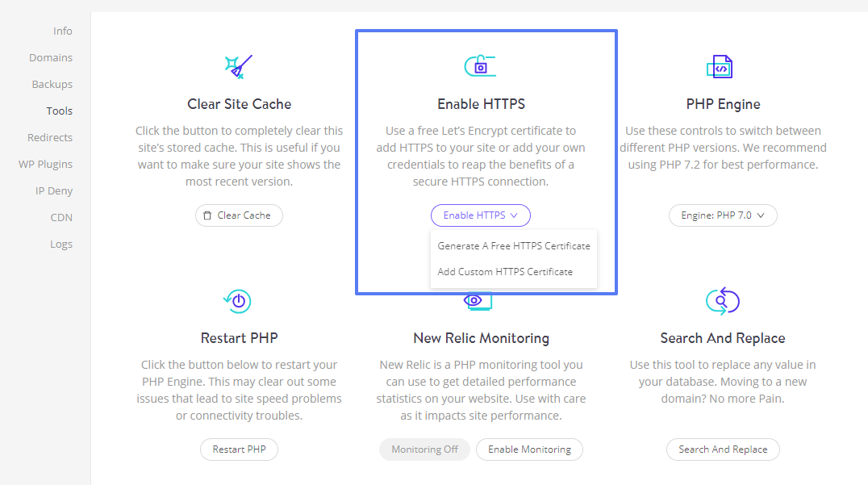Expand the Engine: PHP 7.0 dropdown
The width and height of the screenshot is (868, 485).
point(723,215)
